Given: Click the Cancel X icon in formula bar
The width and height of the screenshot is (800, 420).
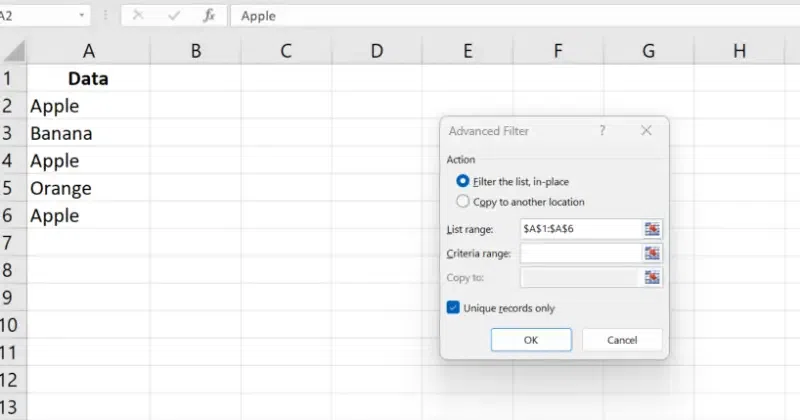Looking at the screenshot, I should click(138, 16).
